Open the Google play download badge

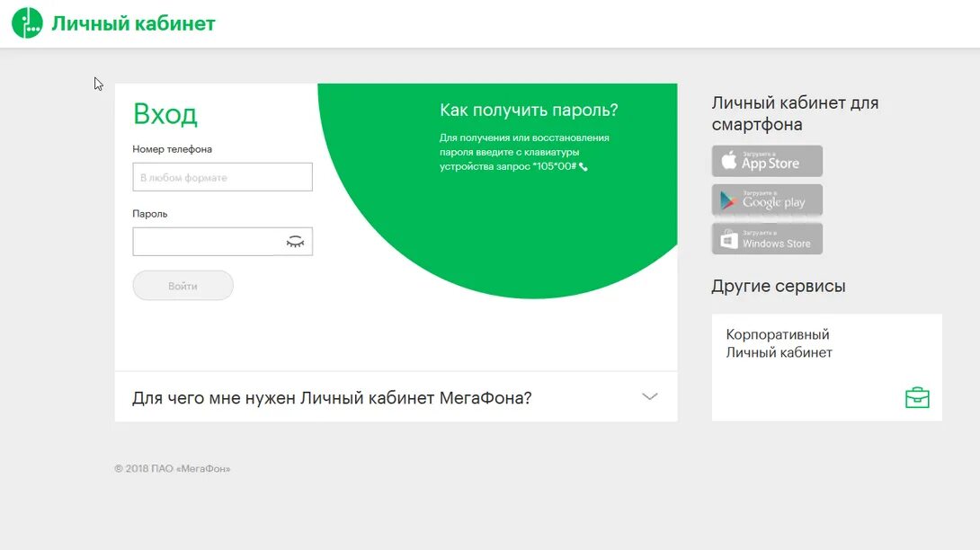[767, 200]
